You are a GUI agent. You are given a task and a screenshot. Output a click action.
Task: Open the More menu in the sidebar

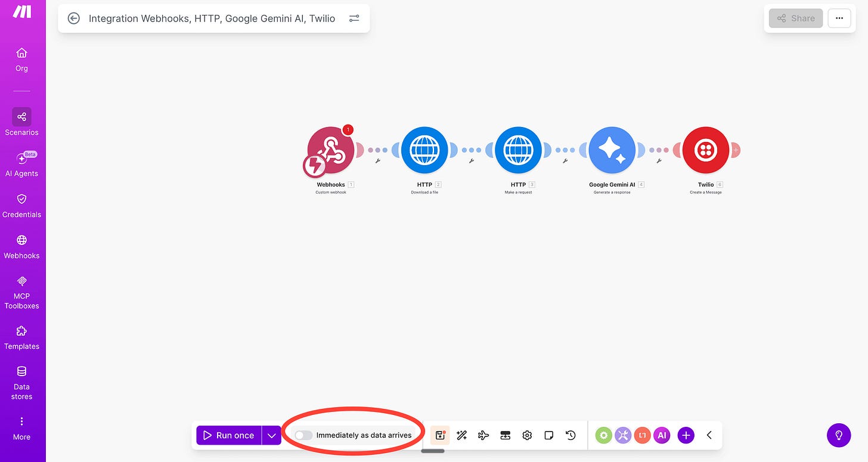coord(21,429)
